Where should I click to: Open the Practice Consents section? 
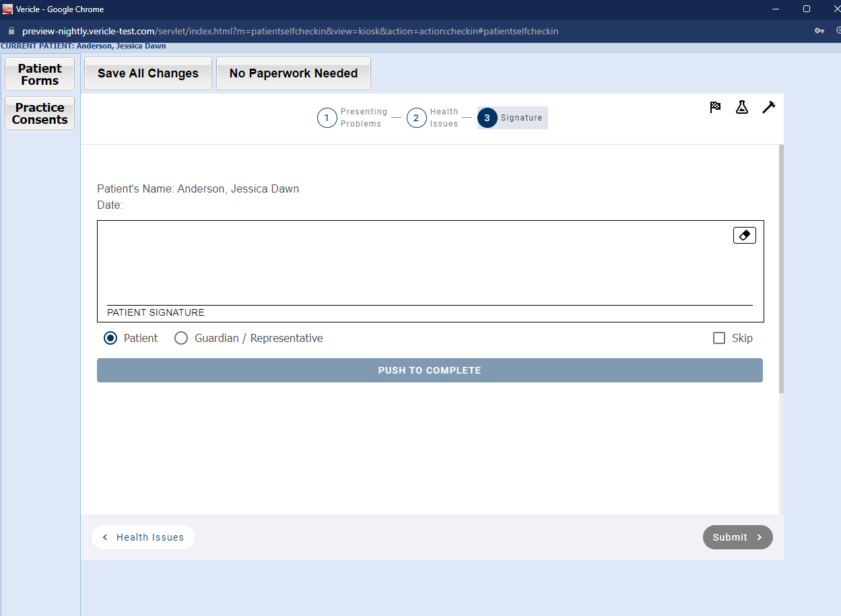[x=40, y=113]
